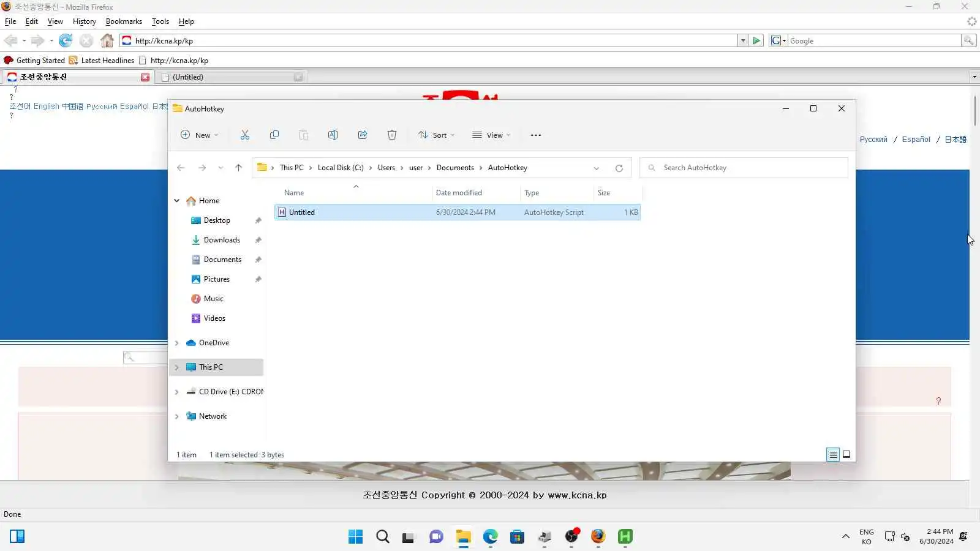980x551 pixels.
Task: Open the New item dropdown in Explorer
Action: pyautogui.click(x=200, y=135)
